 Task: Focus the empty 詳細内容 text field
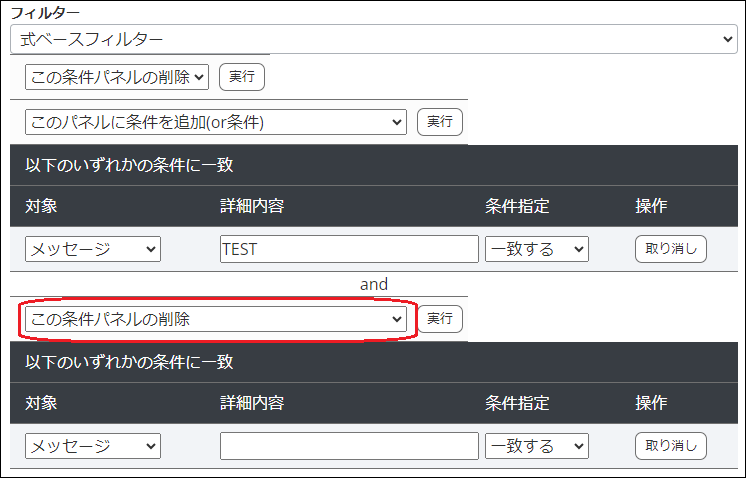(x=349, y=445)
